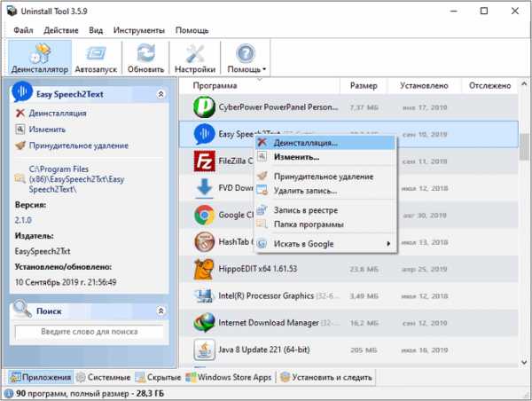Select CyberPower PowerPanel Person... row text
Viewport: 532px width, 401px height.
(278, 107)
